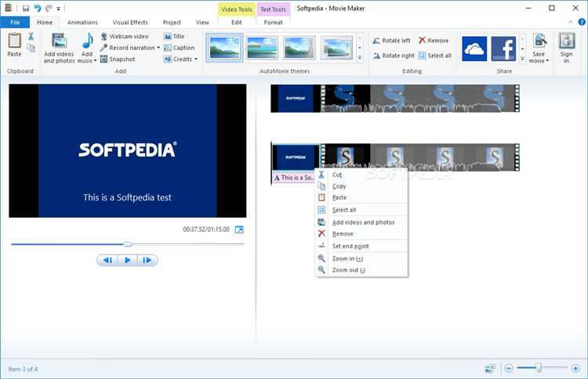Choose Zoom out (-) from context menu
Image resolution: width=588 pixels, height=379 pixels.
tap(362, 269)
